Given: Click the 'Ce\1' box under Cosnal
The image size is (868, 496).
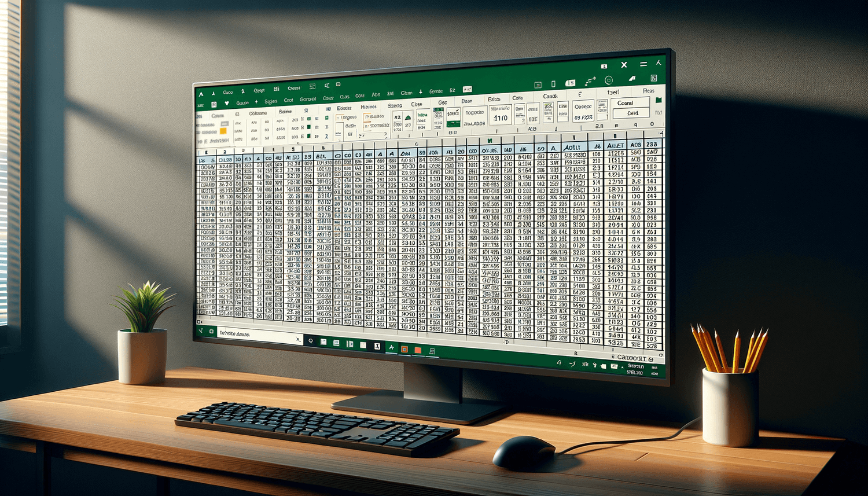Looking at the screenshot, I should 632,113.
